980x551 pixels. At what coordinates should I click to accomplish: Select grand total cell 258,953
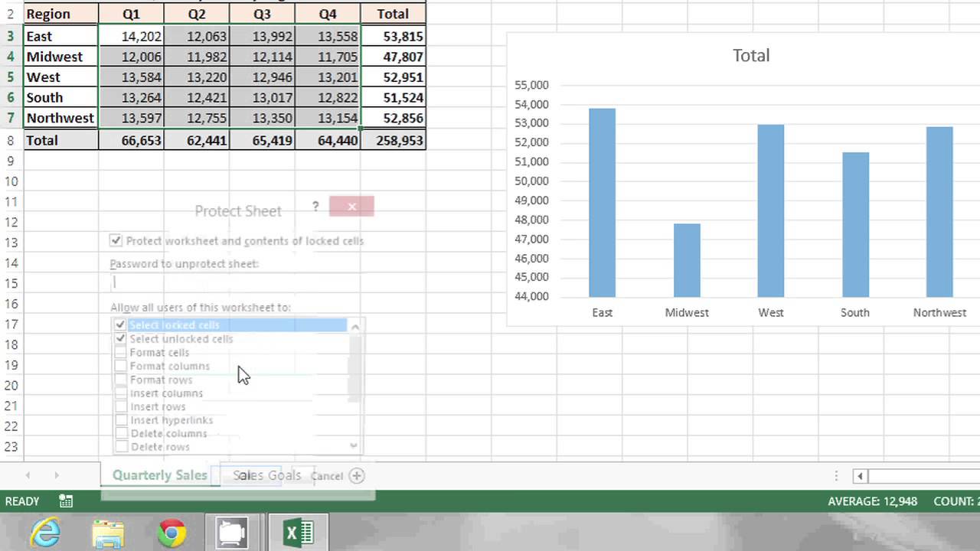pos(393,140)
